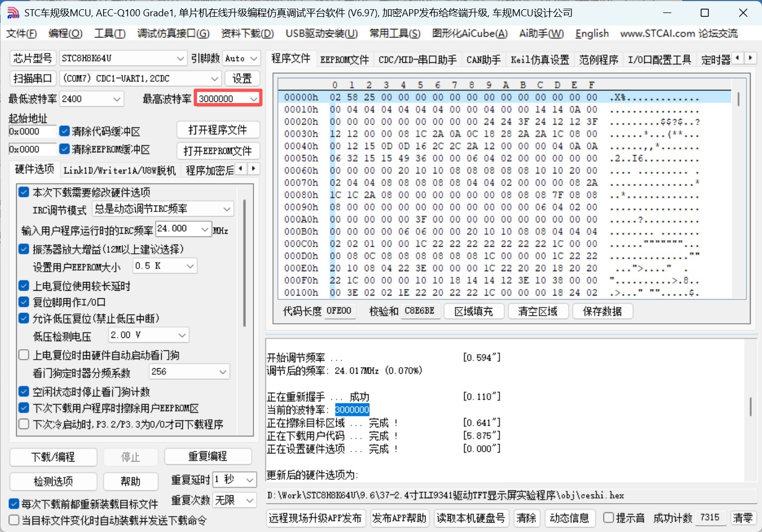Enable 当目标文件变化时自动装载 checkbox
762x532 pixels.
14,520
